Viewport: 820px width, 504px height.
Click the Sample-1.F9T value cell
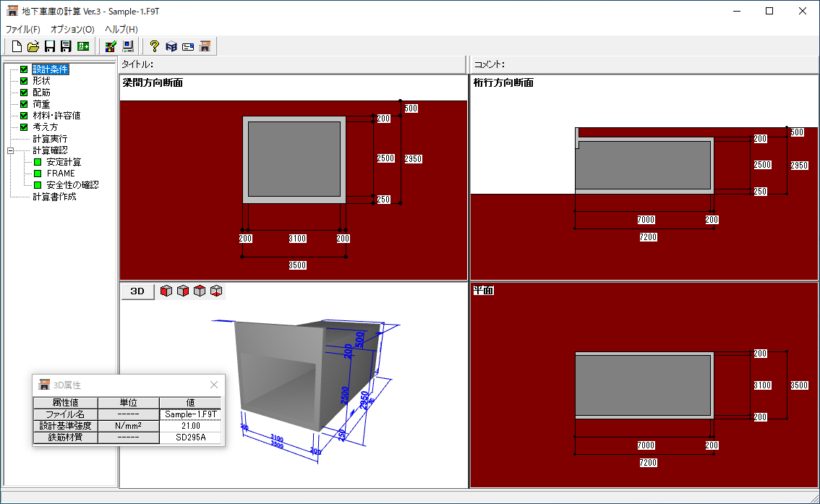click(190, 414)
